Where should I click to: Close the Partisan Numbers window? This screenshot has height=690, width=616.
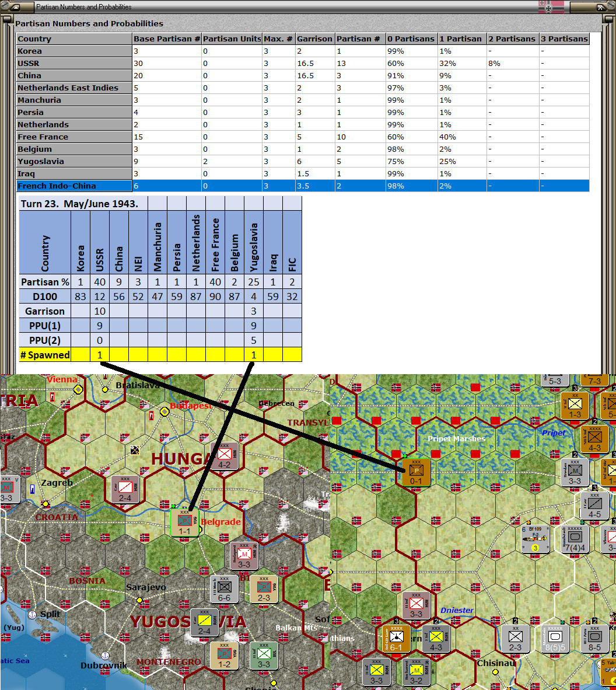[x=601, y=7]
